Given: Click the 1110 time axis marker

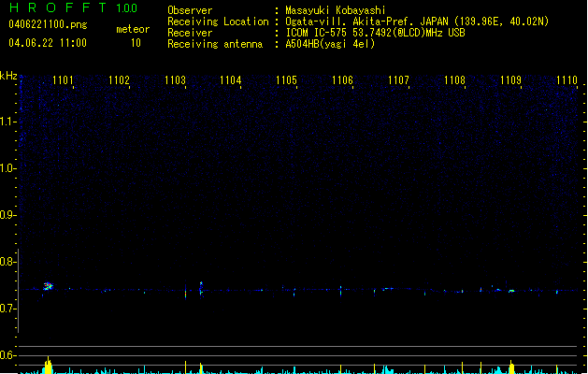Looking at the screenshot, I should (x=567, y=80).
